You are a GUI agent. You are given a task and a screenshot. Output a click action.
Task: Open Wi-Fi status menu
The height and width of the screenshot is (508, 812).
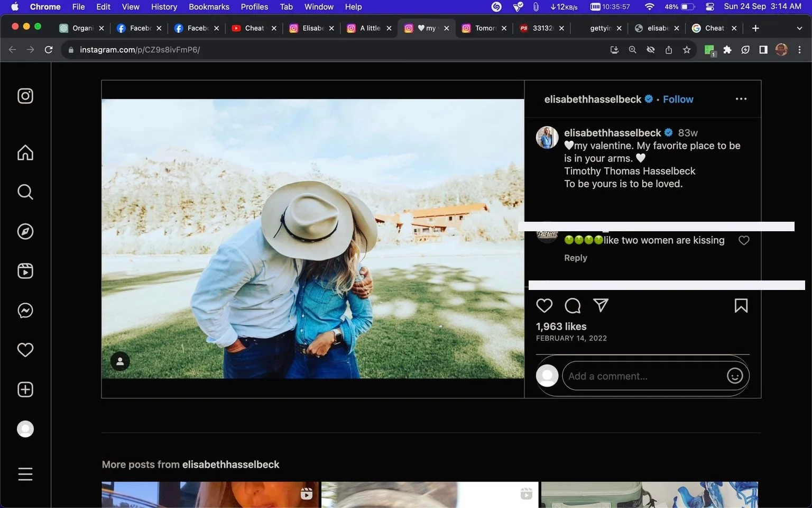(649, 6)
